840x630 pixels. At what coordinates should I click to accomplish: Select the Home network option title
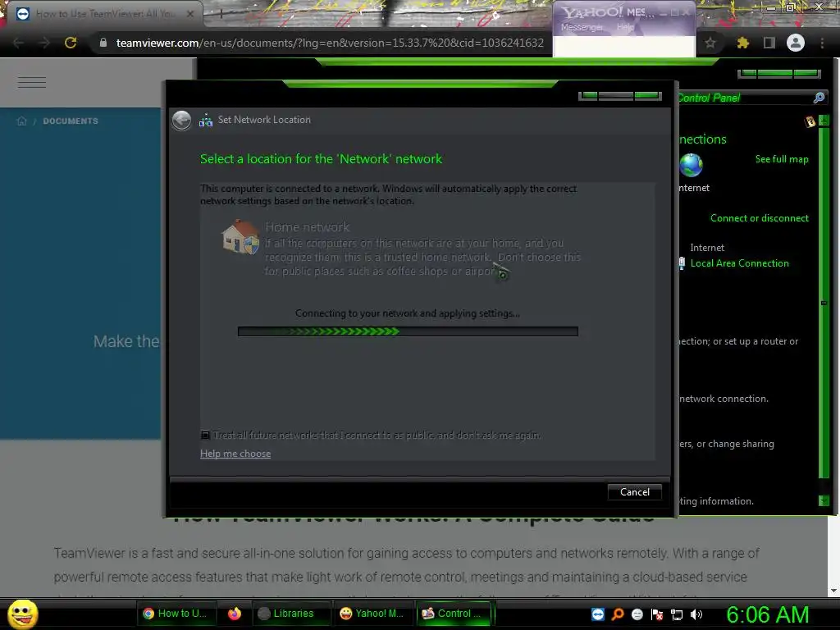pos(308,226)
